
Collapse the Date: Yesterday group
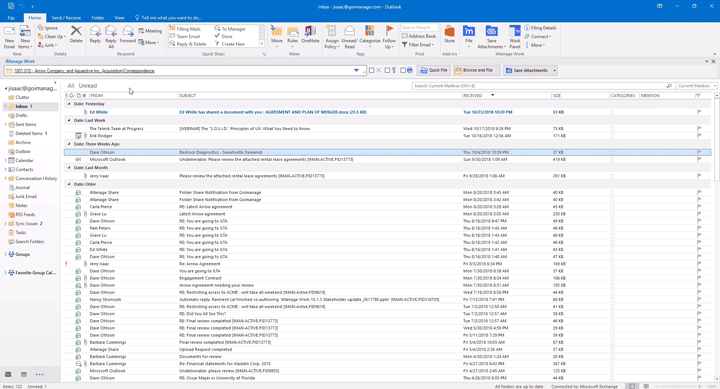(69, 104)
